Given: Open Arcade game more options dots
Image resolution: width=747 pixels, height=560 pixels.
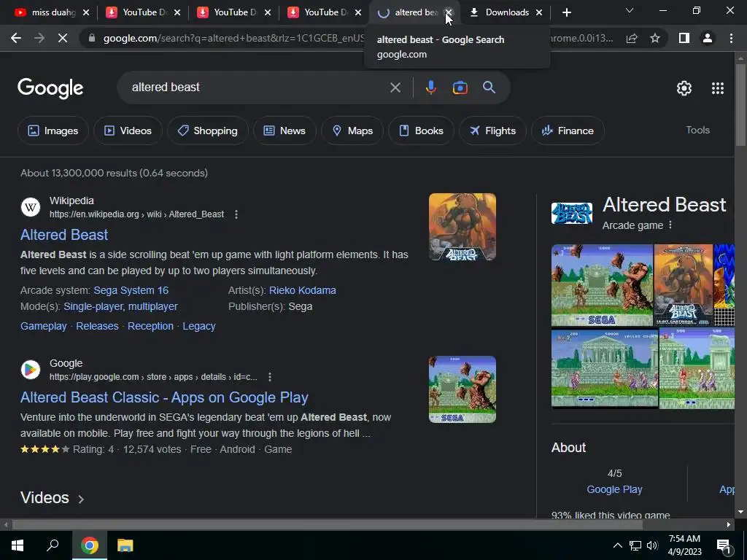Looking at the screenshot, I should (670, 225).
